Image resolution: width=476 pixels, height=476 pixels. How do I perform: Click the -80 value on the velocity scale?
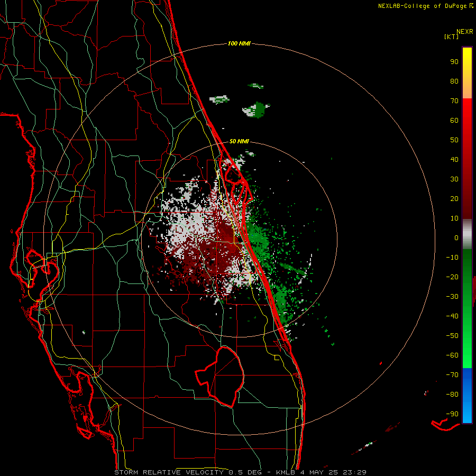452,395
